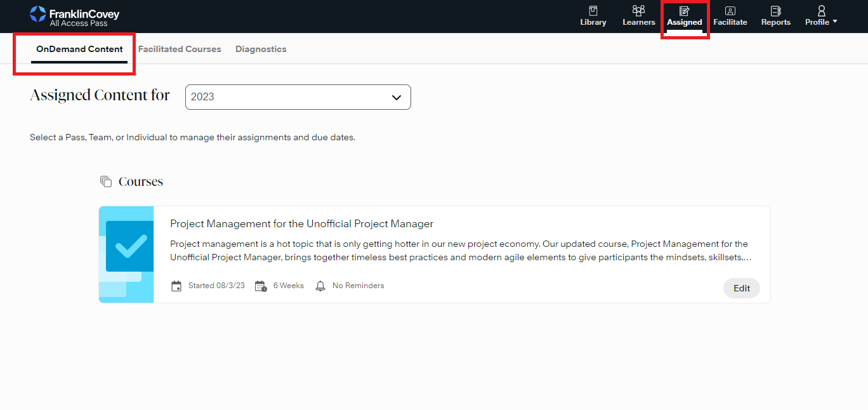
Task: Click the Profile person icon
Action: tap(821, 11)
